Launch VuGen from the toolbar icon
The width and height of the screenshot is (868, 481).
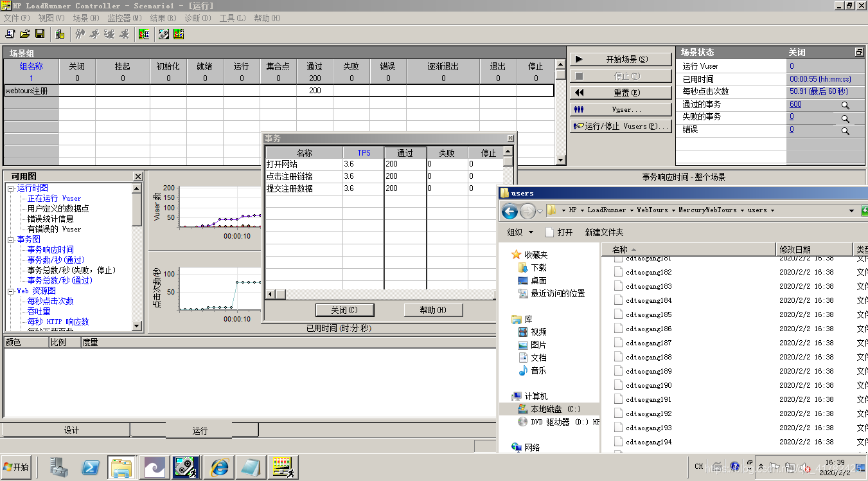point(164,34)
